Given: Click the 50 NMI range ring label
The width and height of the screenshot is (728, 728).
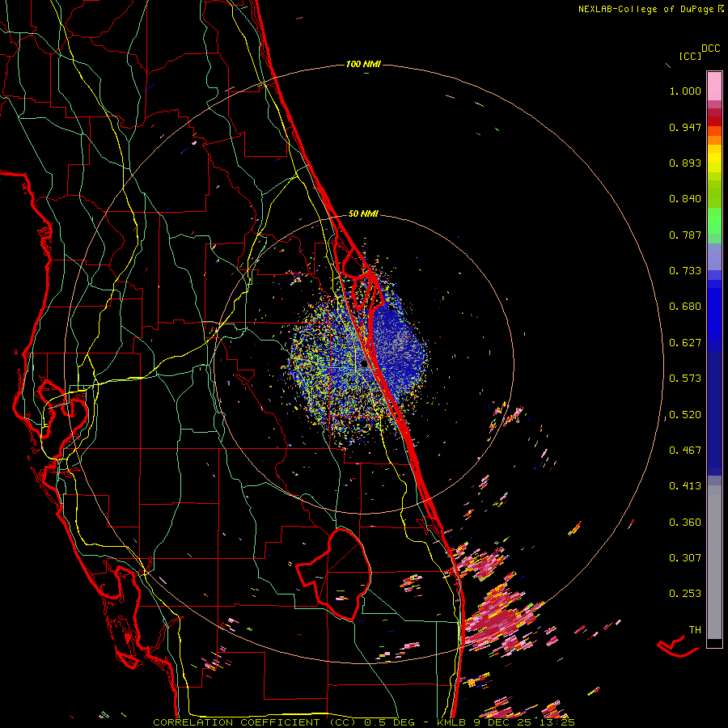Looking at the screenshot, I should pos(363,214).
